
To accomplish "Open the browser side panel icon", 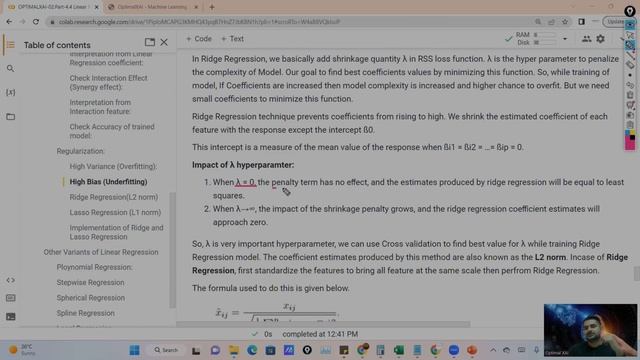I will point(581,22).
